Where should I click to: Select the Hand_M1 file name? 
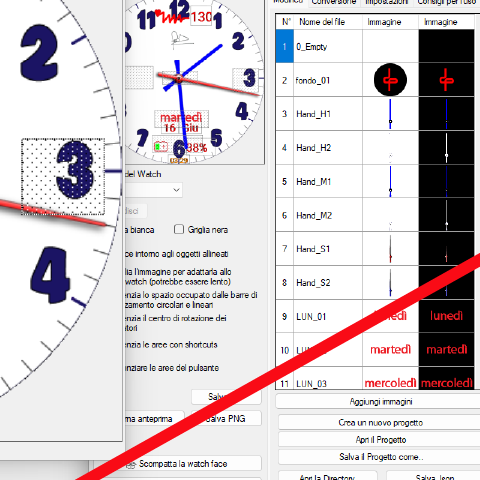pyautogui.click(x=313, y=182)
